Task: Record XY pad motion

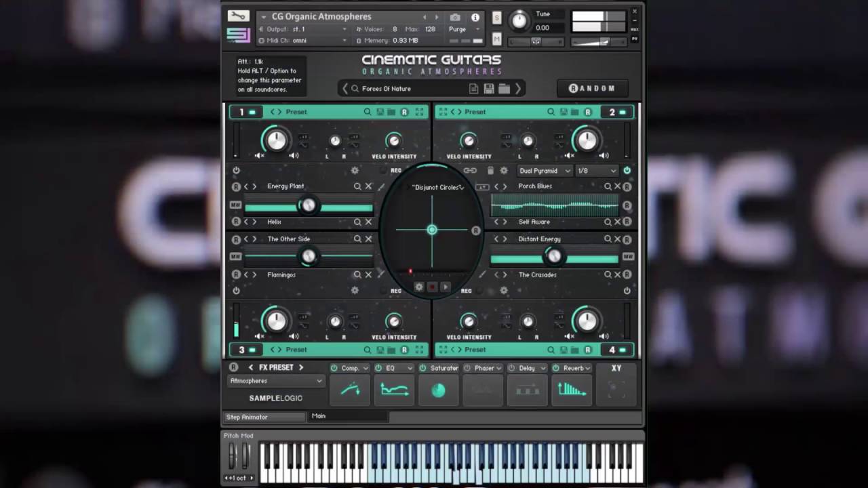Action: coord(432,287)
